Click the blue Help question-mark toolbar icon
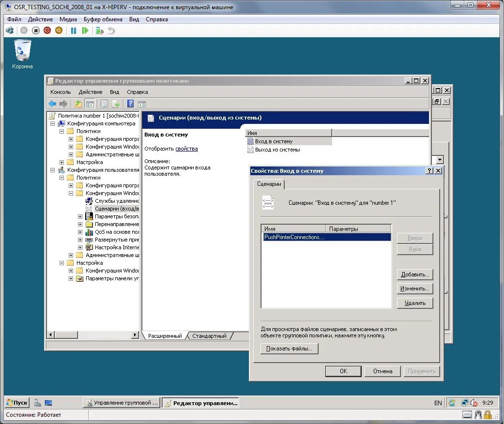The image size is (504, 424). 131,104
